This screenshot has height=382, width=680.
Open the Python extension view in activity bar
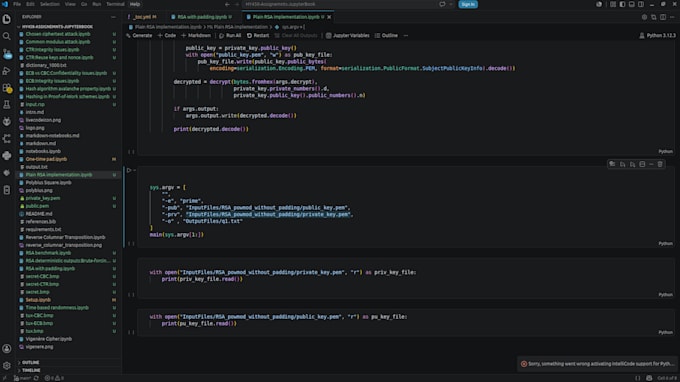(x=7, y=156)
